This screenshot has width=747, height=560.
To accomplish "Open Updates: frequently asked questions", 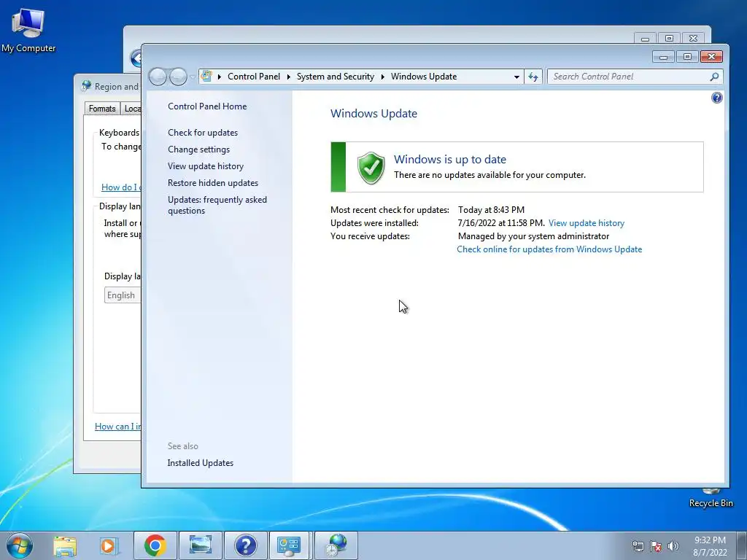I will [x=217, y=205].
